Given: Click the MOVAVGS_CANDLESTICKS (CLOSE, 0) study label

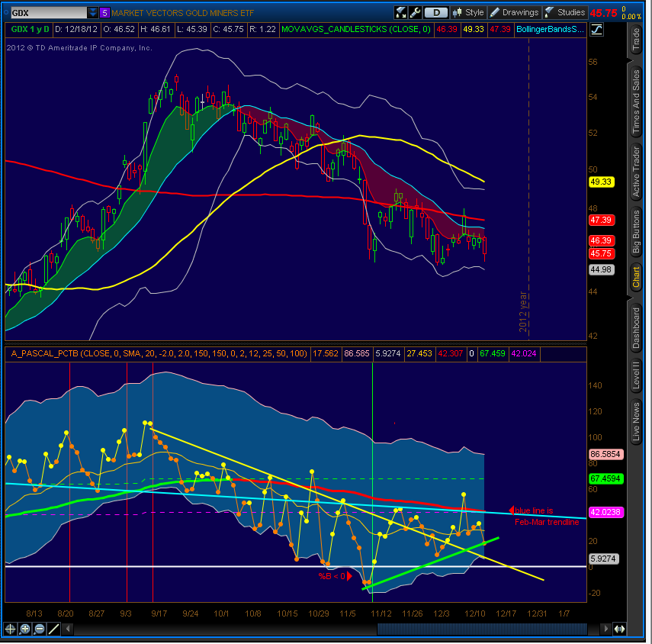Looking at the screenshot, I should [x=356, y=29].
